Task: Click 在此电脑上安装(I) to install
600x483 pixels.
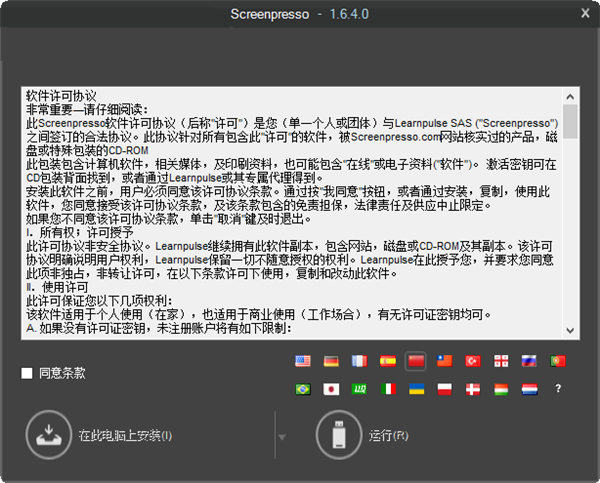Action: click(x=125, y=435)
